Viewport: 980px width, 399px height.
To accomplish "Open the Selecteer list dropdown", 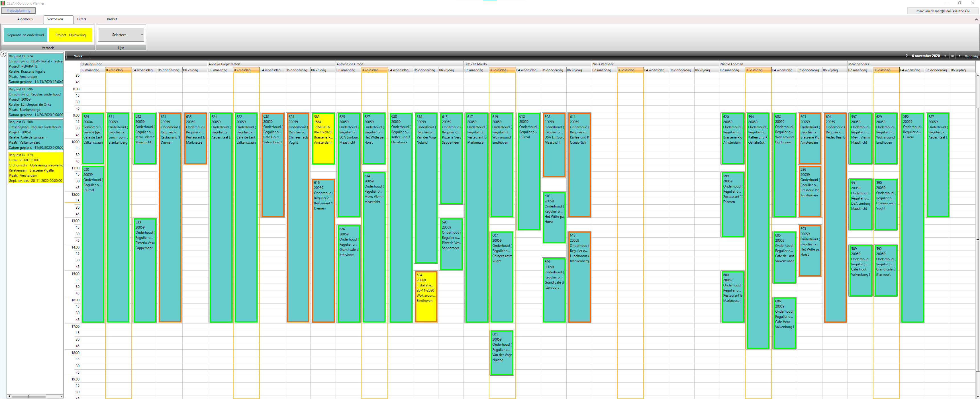I will (121, 35).
